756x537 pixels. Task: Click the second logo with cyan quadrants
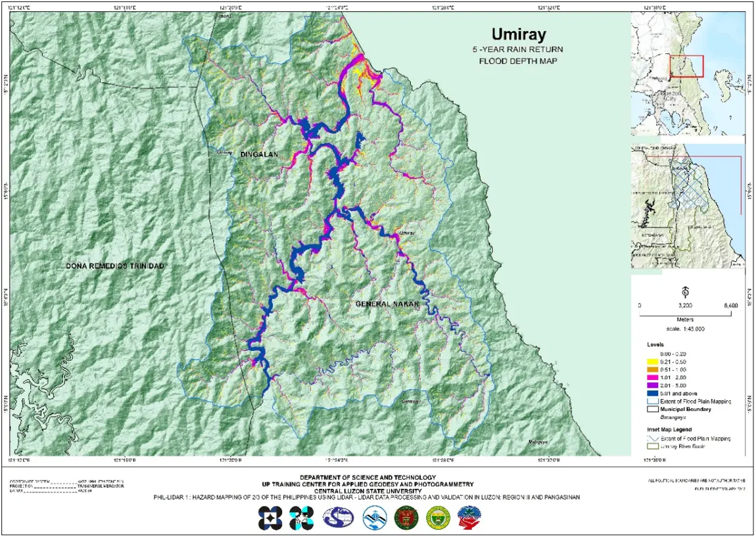pos(301,519)
